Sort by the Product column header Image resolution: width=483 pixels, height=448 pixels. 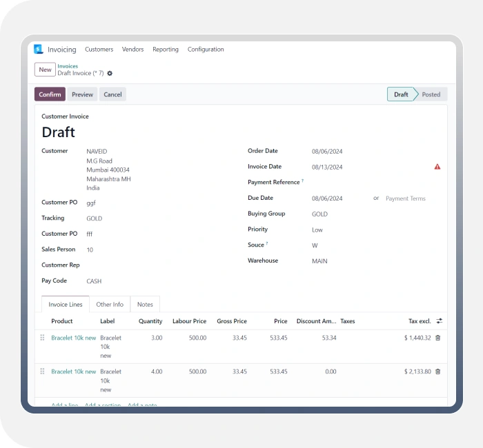[62, 321]
